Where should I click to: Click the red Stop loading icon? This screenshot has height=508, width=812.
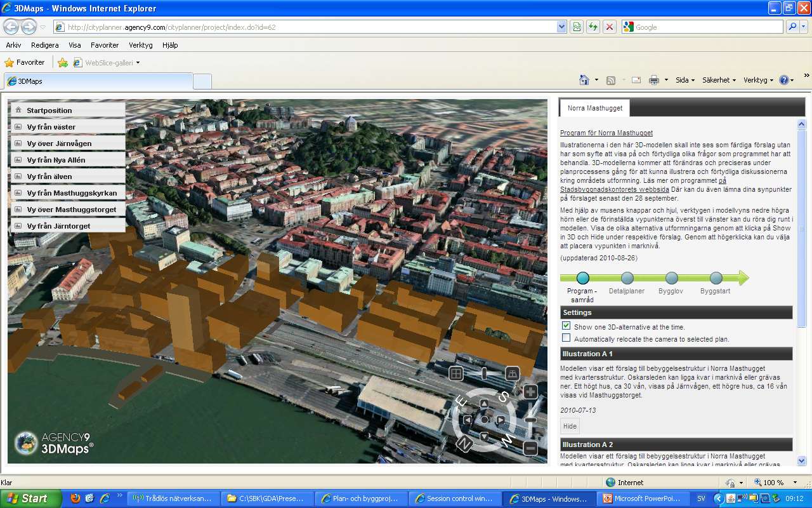[x=610, y=27]
